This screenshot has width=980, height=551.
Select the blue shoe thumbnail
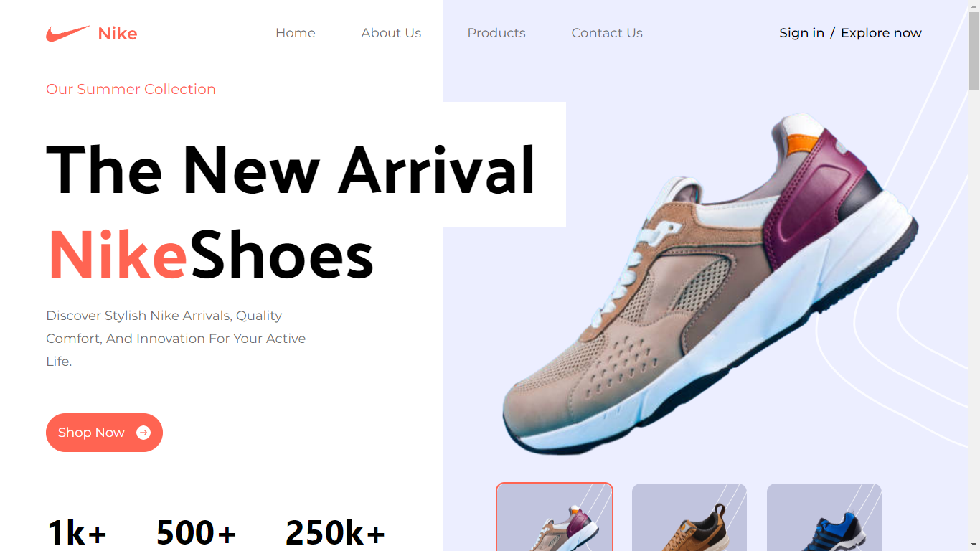[824, 517]
